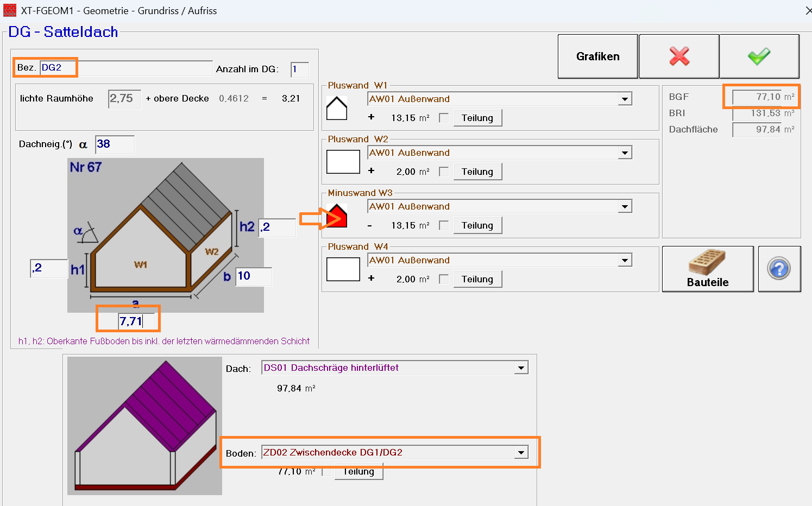Click the Pluswand W2 rectangle wall icon
The image size is (812, 506).
pos(343,162)
